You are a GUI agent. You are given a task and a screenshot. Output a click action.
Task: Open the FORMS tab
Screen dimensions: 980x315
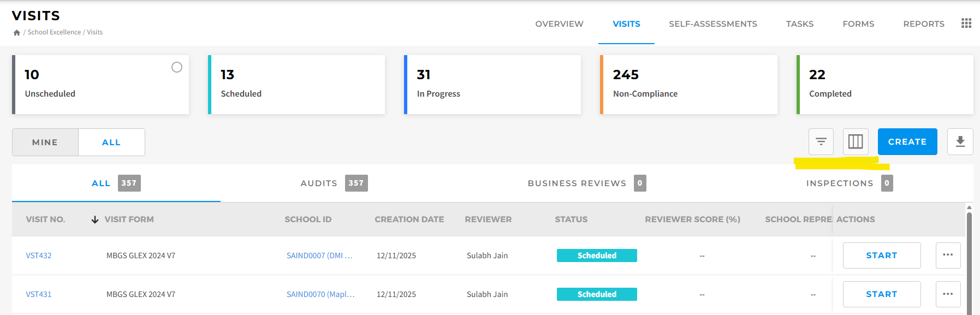(x=858, y=24)
